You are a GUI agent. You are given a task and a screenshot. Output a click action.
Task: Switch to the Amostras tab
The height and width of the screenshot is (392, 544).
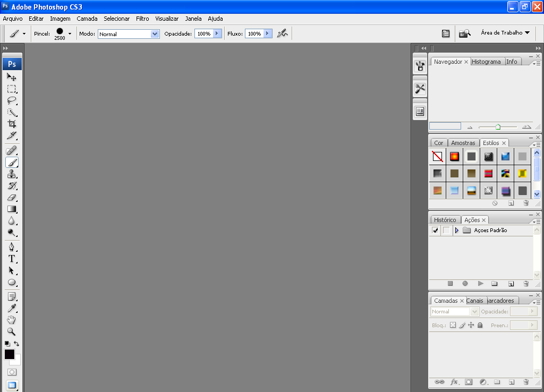463,142
